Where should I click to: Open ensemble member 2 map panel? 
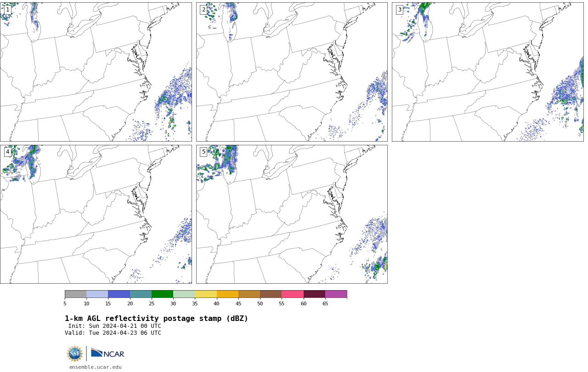click(292, 72)
